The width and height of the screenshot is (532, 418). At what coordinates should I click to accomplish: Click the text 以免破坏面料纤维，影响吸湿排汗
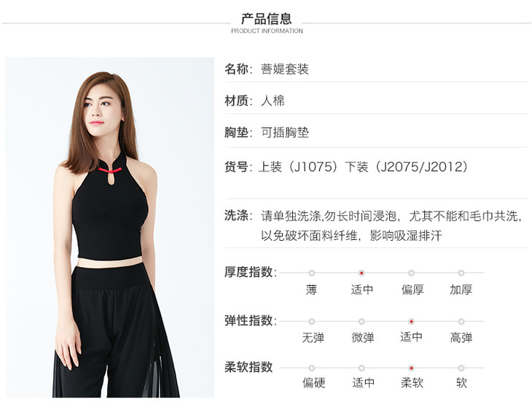pos(351,236)
